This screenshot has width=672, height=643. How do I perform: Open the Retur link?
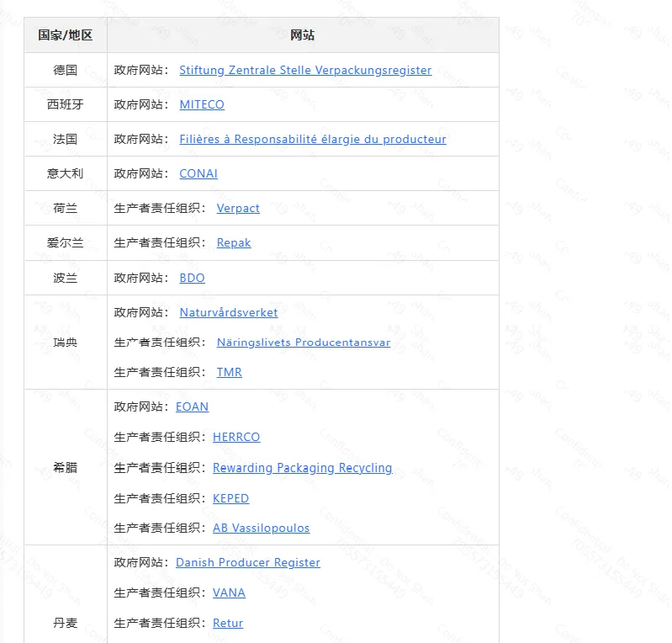(228, 624)
